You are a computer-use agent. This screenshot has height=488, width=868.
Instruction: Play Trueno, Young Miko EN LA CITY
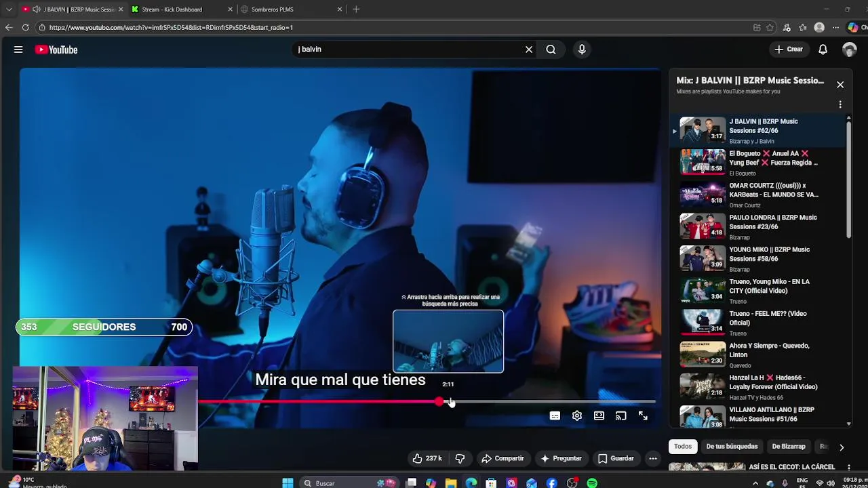[758, 290]
